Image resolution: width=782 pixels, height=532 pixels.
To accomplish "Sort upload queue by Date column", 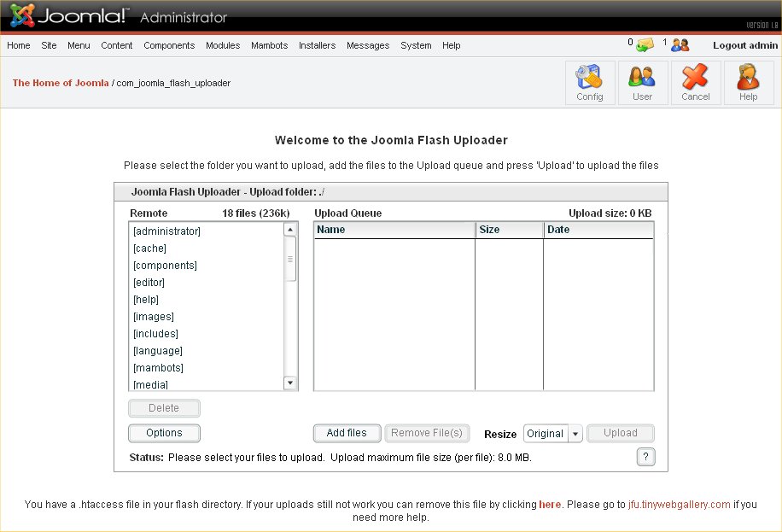I will (598, 230).
